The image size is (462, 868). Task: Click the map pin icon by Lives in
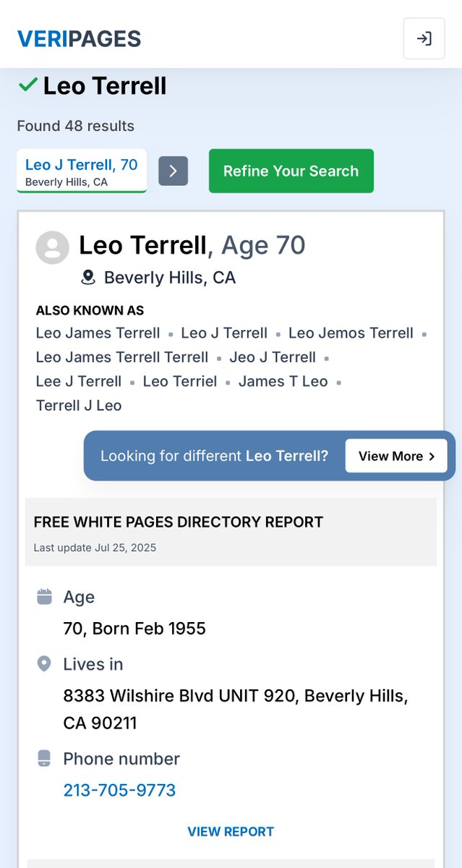[x=44, y=664]
